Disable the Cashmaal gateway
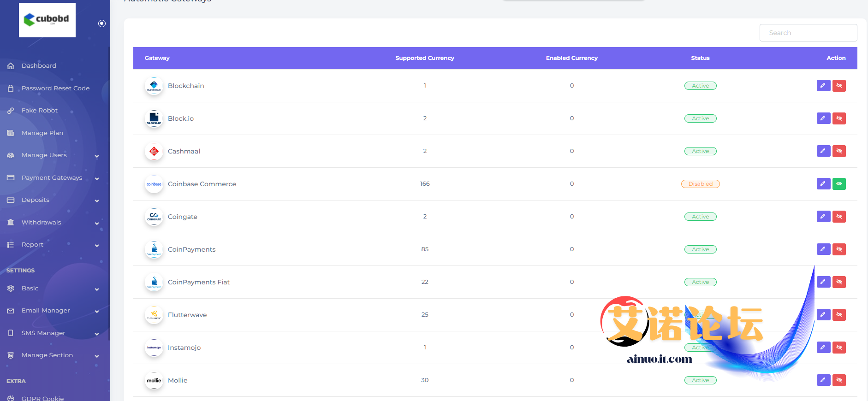 tap(839, 151)
